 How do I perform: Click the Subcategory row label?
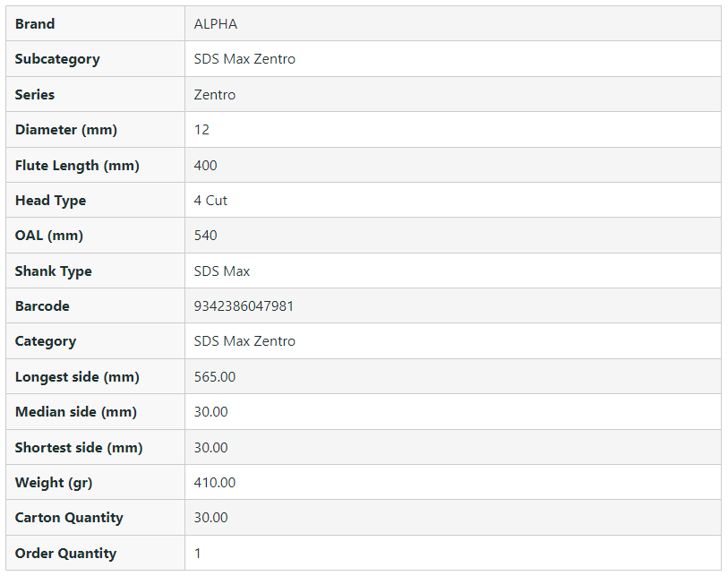tap(57, 59)
